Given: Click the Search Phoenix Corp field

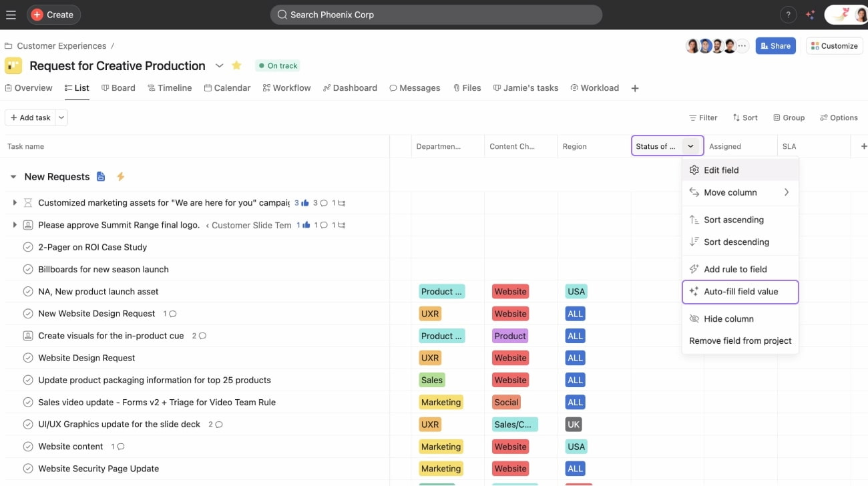Looking at the screenshot, I should 436,14.
